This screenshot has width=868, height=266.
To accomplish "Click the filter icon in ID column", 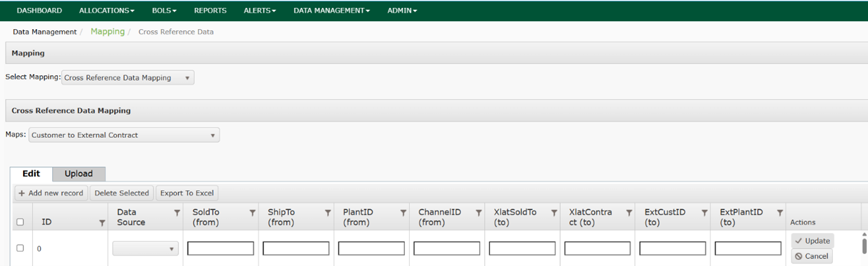I will 102,223.
